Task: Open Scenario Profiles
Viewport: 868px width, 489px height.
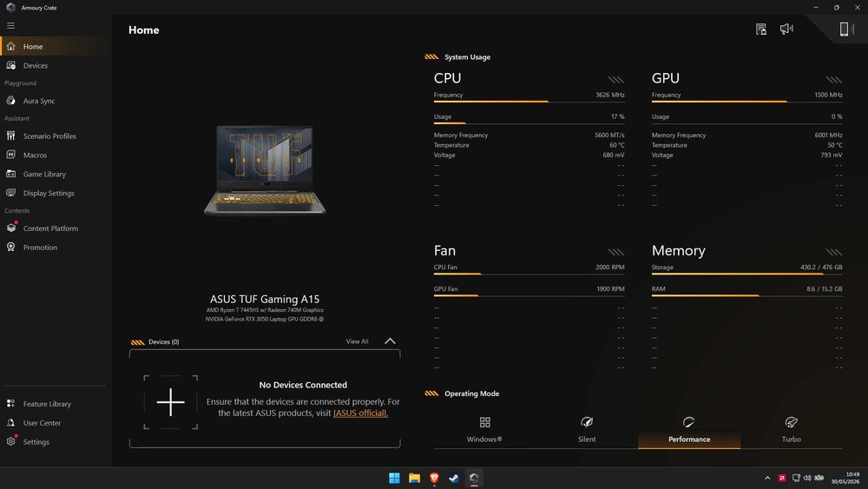Action: 56,135
